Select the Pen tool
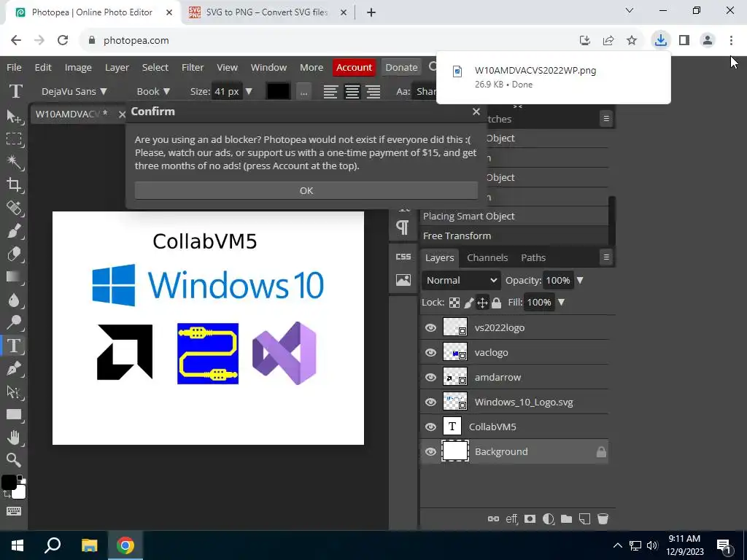The image size is (747, 560). tap(14, 368)
